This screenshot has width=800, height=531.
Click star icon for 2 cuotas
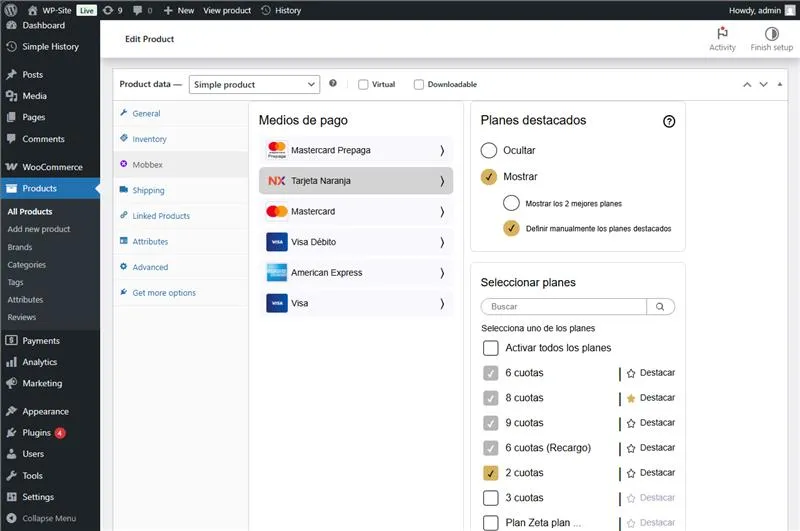coord(631,473)
